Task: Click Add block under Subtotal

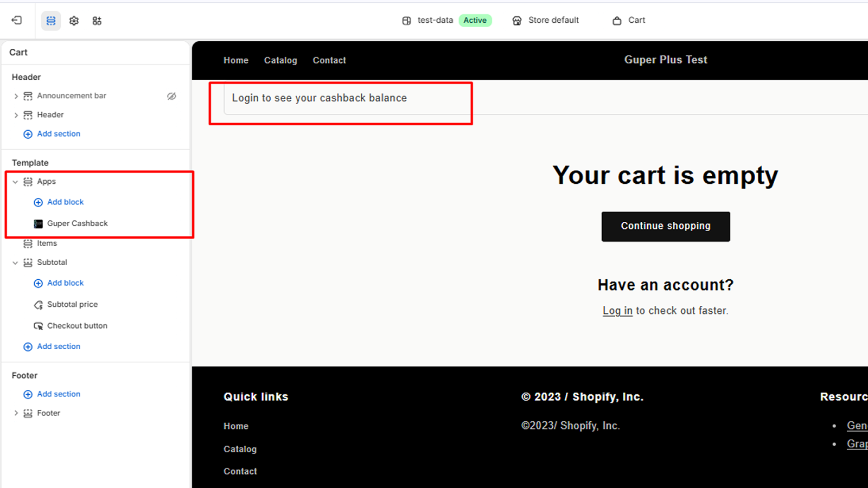Action: point(66,283)
